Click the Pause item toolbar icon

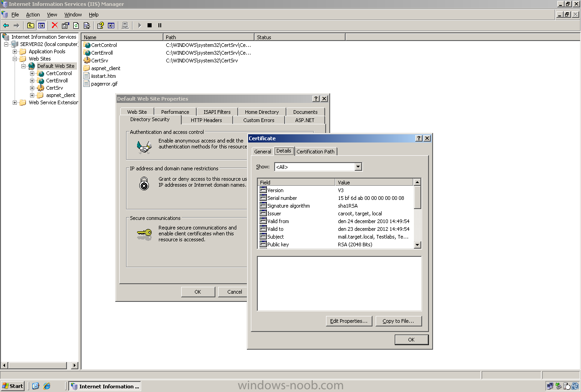coord(160,25)
